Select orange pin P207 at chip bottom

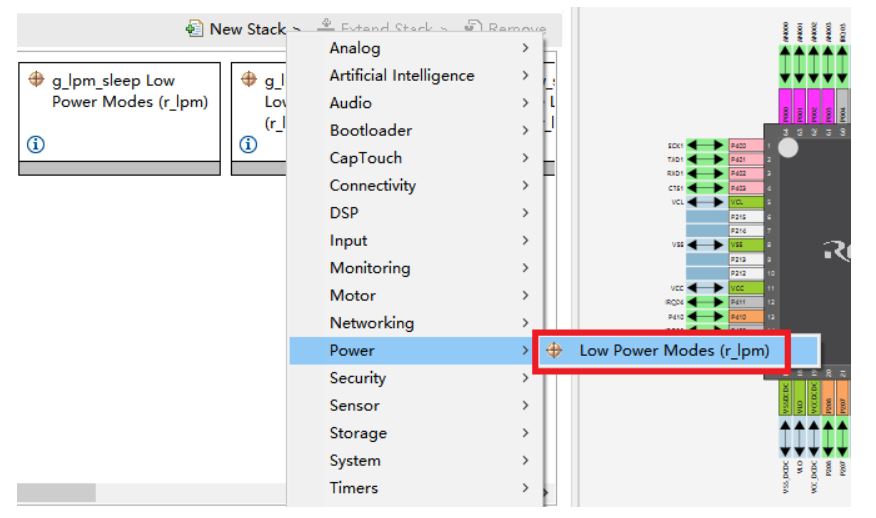coord(842,398)
